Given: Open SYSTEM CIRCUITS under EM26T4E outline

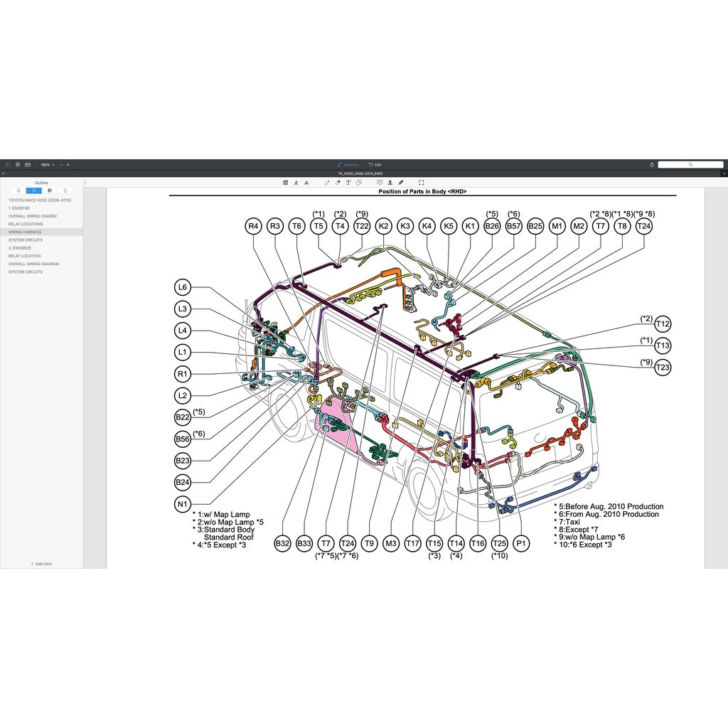Looking at the screenshot, I should pyautogui.click(x=26, y=240).
